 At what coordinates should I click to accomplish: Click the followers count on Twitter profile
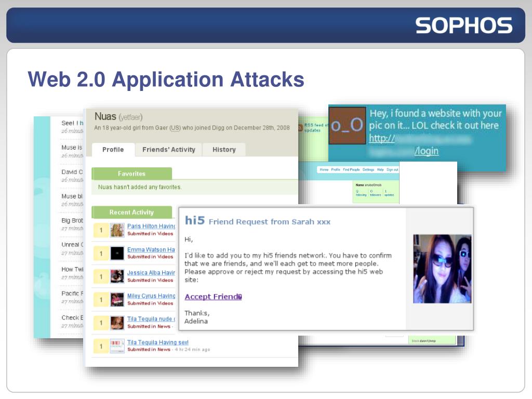coord(375,193)
